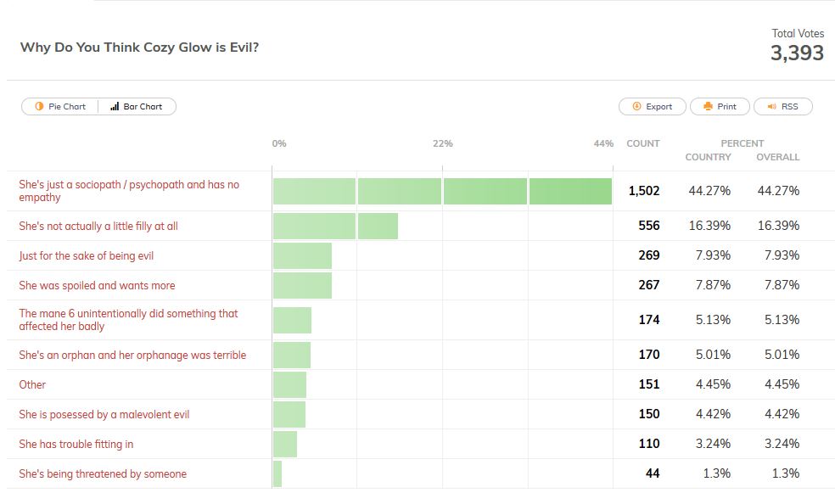Click the 44.27% sociopath result bar
Screen dimensions: 835x504
442,191
